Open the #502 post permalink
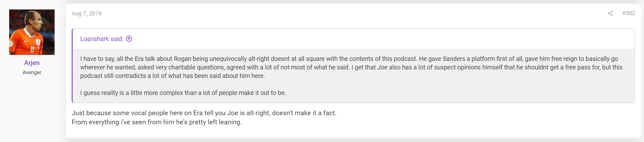Image resolution: width=644 pixels, height=142 pixels. [629, 13]
